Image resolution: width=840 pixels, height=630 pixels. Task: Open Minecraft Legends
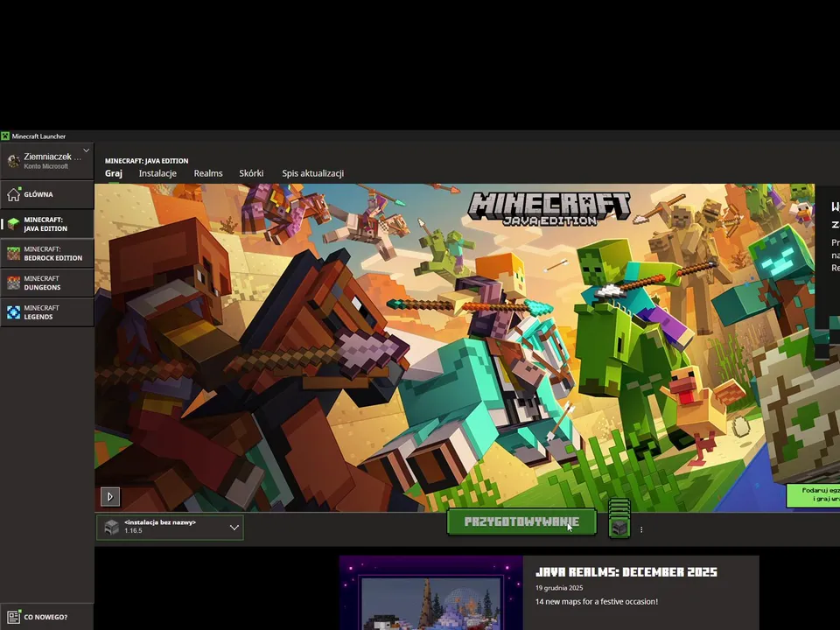point(46,312)
